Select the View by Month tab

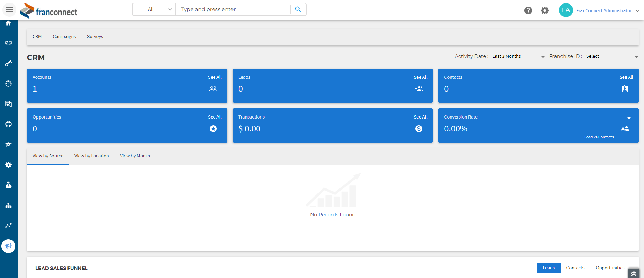pos(135,156)
